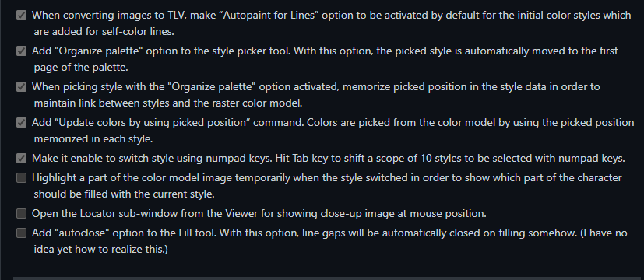Click the gray horizontal divider at bottom
Screen dimensions: 644x280
[329, 278]
